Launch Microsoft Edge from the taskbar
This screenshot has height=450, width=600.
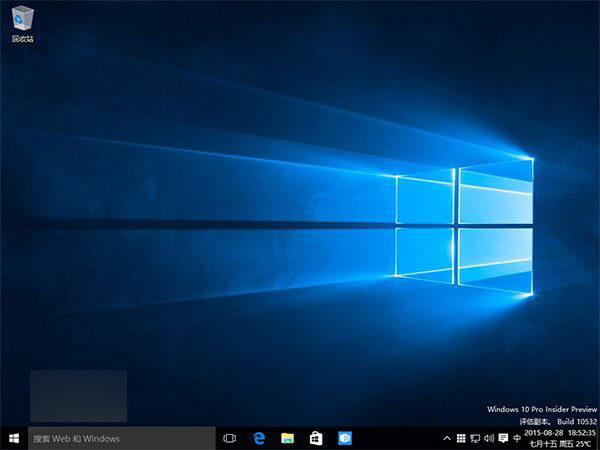(258, 438)
